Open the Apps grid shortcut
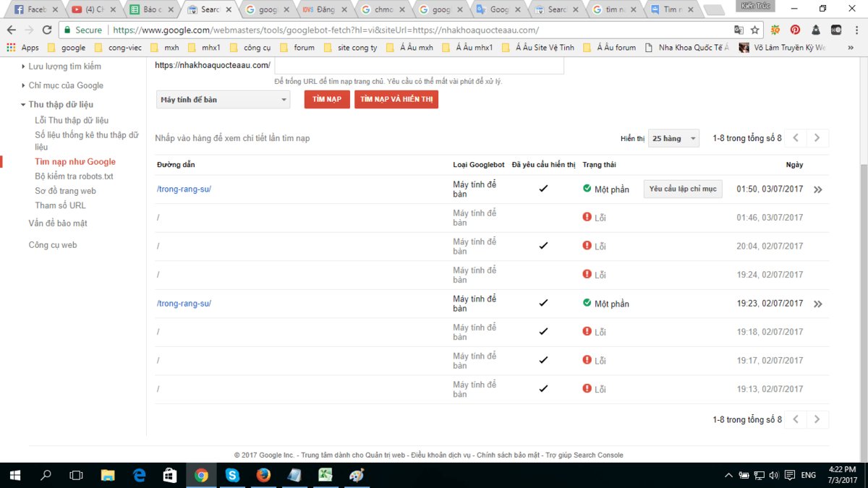The width and height of the screenshot is (868, 488). tap(22, 48)
